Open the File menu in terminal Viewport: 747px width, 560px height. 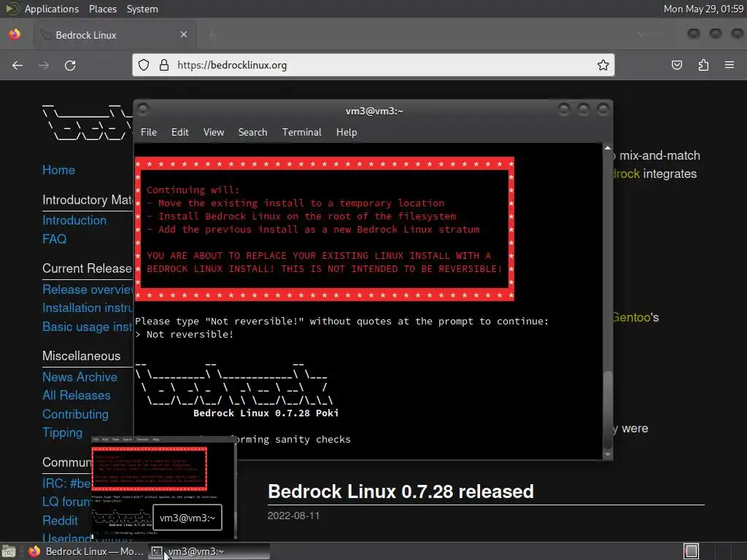coord(149,133)
